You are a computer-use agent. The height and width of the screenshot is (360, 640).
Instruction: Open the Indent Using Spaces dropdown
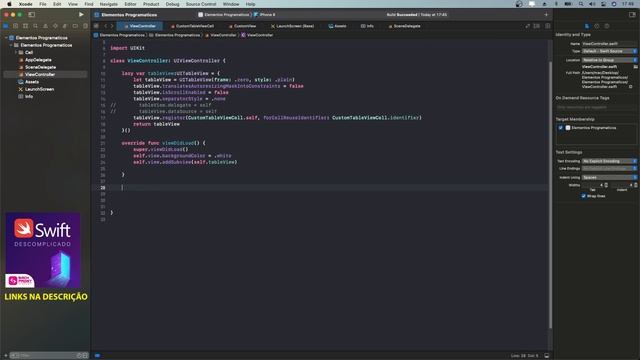[x=609, y=178]
